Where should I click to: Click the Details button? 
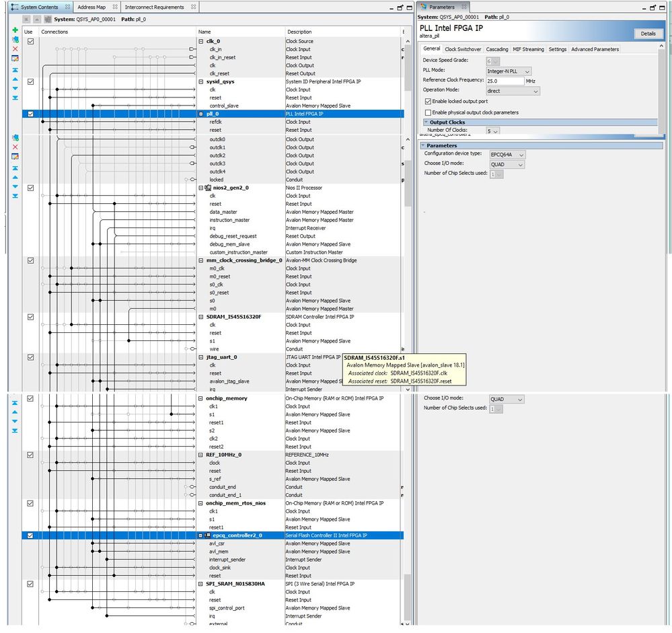(648, 34)
